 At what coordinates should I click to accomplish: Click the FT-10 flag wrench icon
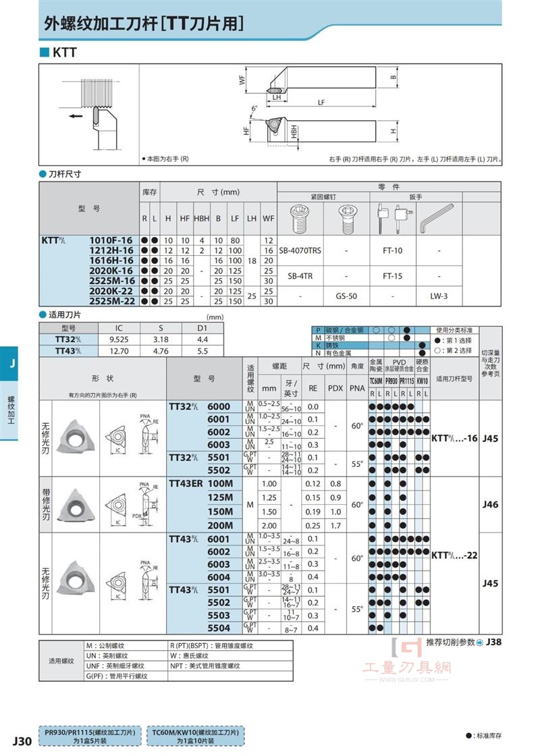tap(382, 219)
